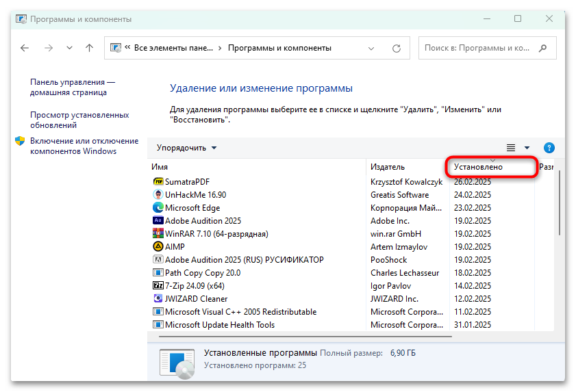Open view options dropdown arrow

pos(527,148)
